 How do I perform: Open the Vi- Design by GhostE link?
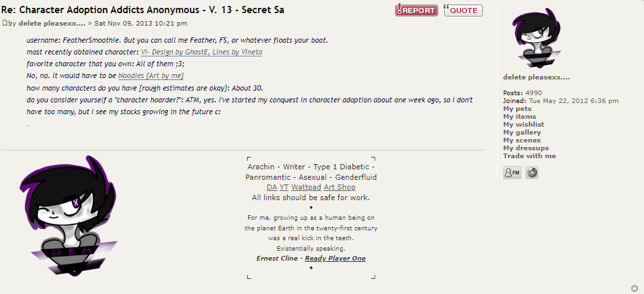(x=201, y=52)
